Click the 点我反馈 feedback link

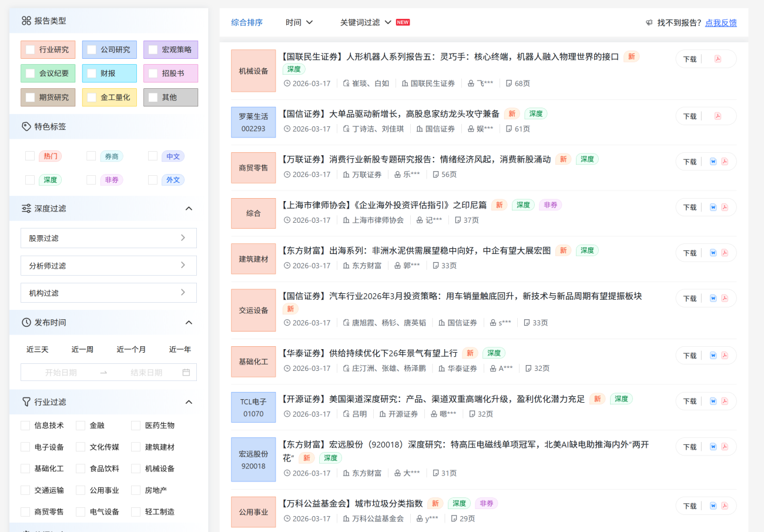click(721, 23)
